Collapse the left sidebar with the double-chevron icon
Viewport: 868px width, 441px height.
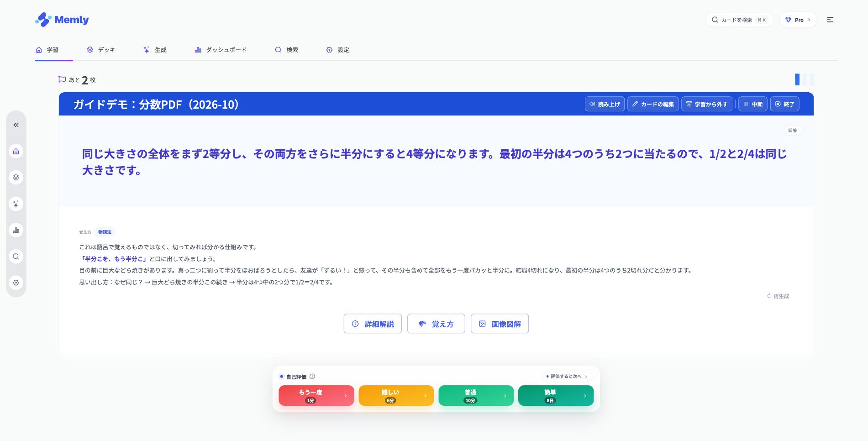click(16, 125)
